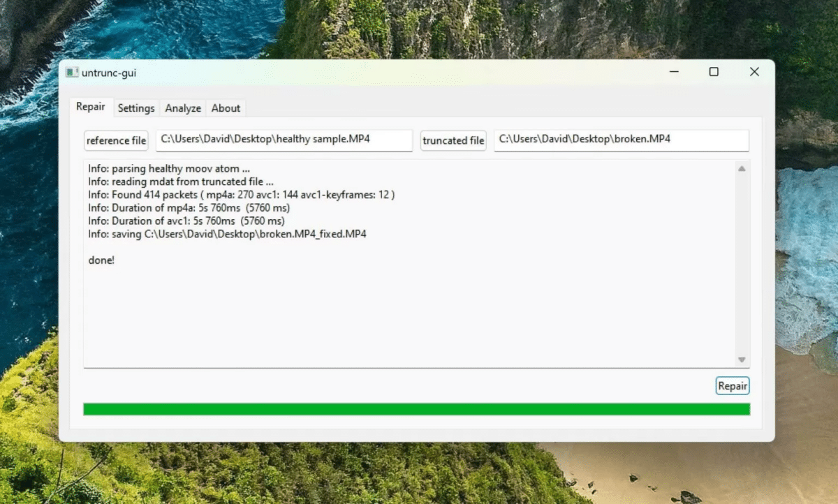Click the untrunc-gui app icon in title bar
The width and height of the screenshot is (838, 504).
pyautogui.click(x=72, y=73)
